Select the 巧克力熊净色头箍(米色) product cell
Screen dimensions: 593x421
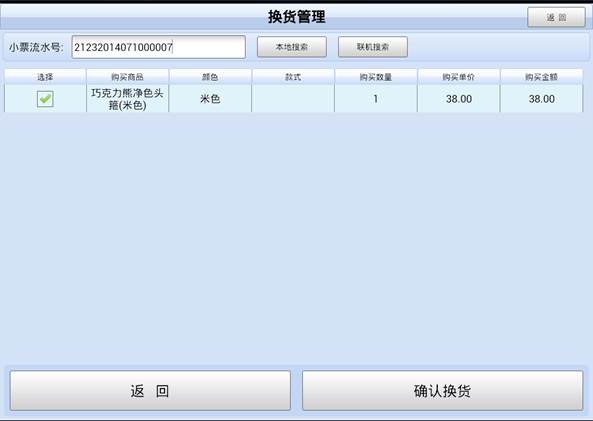tap(127, 99)
